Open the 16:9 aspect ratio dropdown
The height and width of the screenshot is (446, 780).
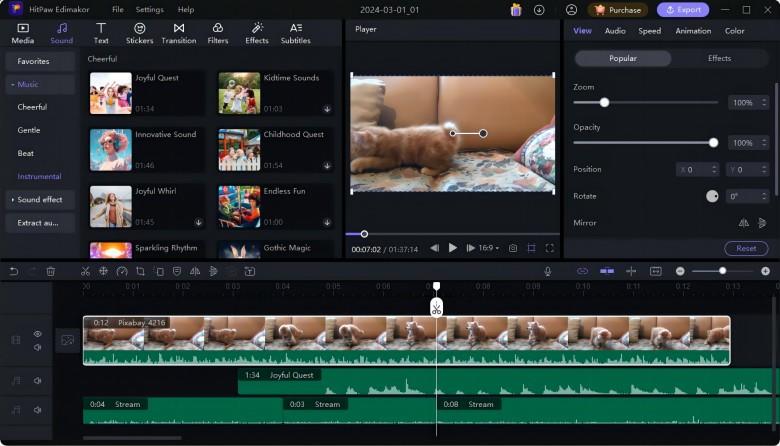click(489, 248)
